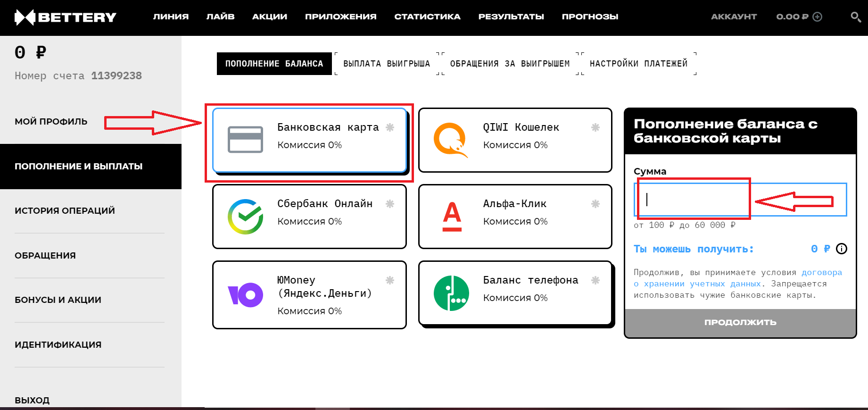Focus the Сумма input field

tap(740, 200)
